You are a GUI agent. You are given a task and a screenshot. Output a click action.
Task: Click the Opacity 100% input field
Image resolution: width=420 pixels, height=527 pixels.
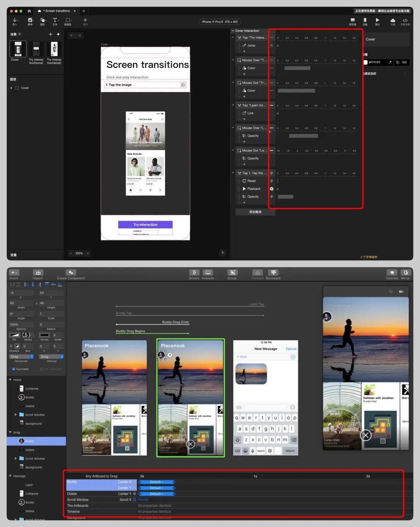(21, 325)
